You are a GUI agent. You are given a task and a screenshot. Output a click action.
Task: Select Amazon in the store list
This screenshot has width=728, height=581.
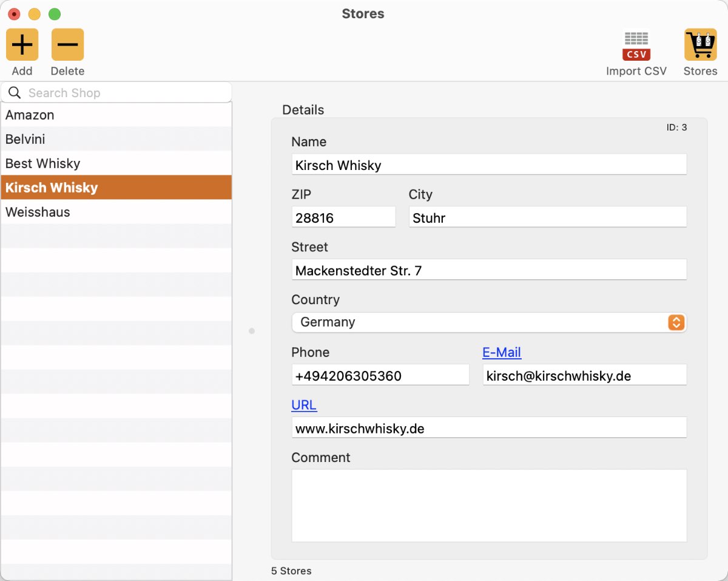(116, 115)
